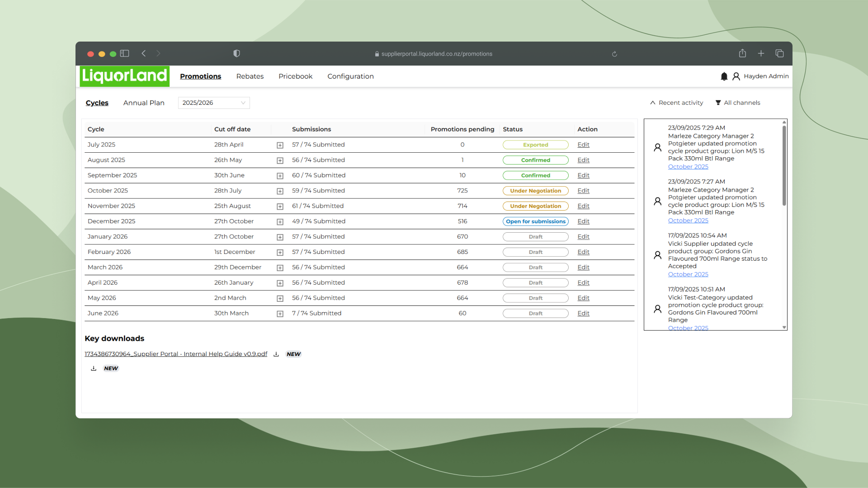
Task: Open the Supplier Portal Help Guide link
Action: click(x=176, y=354)
